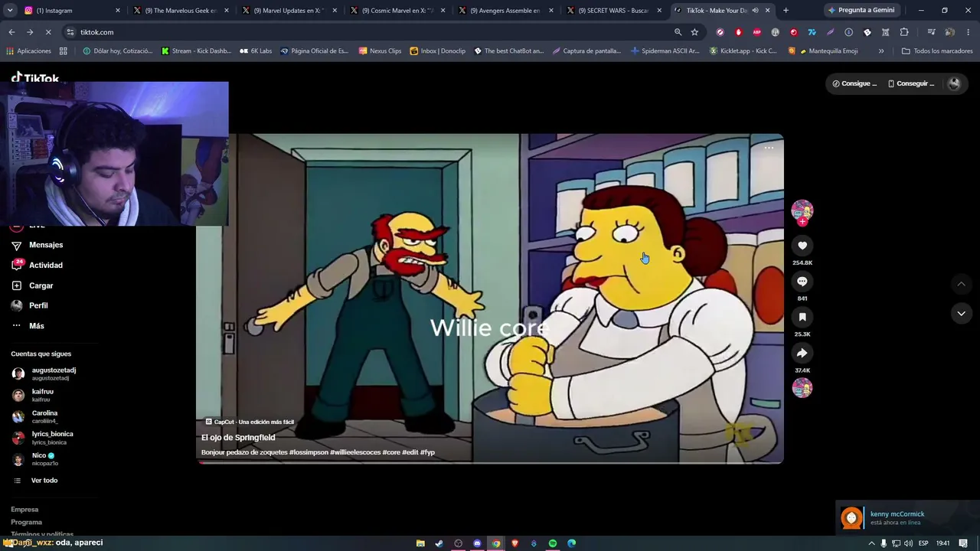Click the Cargar plus icon in the sidebar

pyautogui.click(x=16, y=285)
